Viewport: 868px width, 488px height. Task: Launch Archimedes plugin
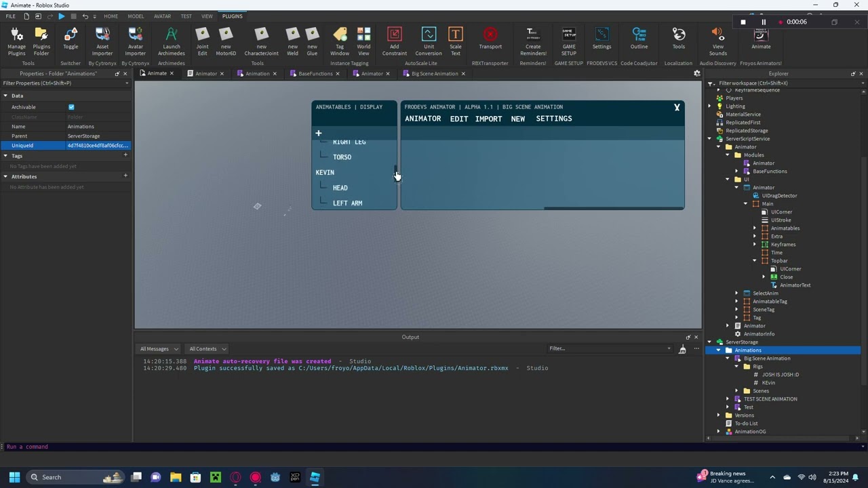pos(172,42)
